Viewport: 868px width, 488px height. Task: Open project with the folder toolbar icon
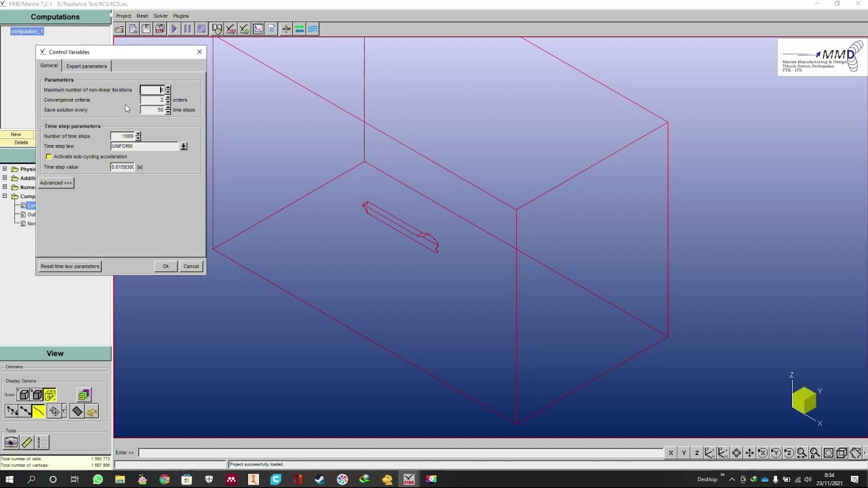[x=119, y=28]
